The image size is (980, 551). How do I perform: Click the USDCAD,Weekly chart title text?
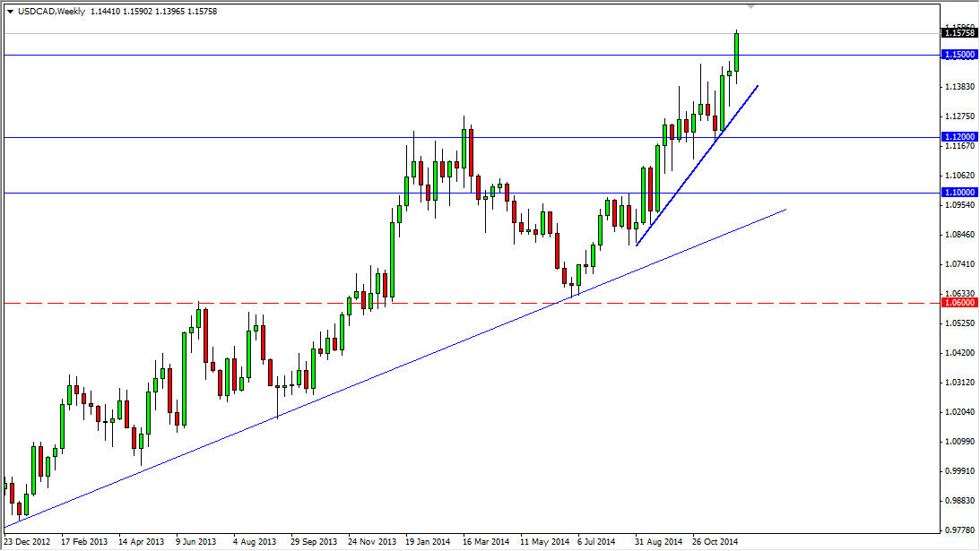[x=49, y=13]
